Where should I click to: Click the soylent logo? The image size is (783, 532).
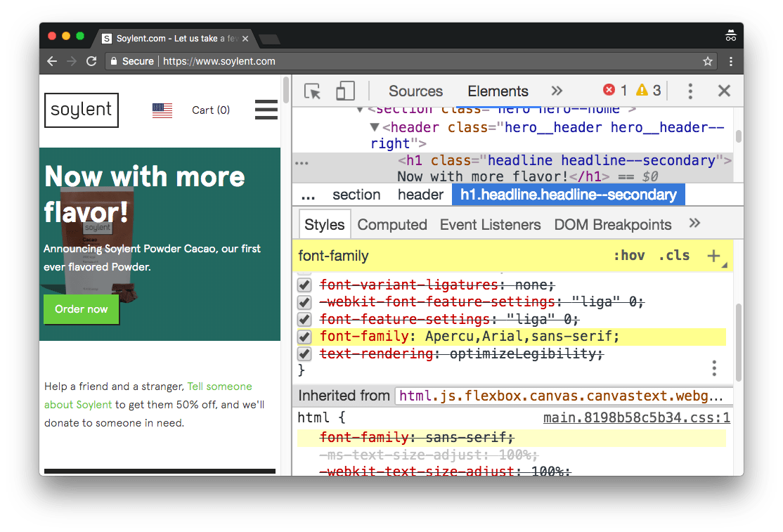point(82,110)
